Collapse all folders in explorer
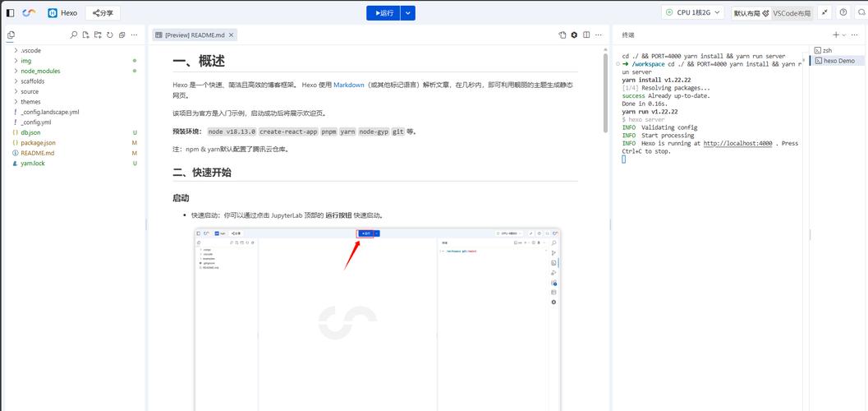868x411 pixels. [x=122, y=35]
